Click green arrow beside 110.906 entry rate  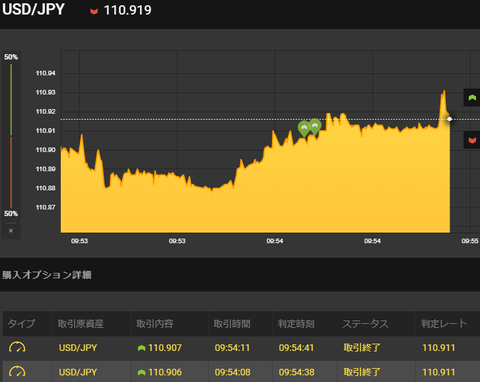tap(141, 372)
